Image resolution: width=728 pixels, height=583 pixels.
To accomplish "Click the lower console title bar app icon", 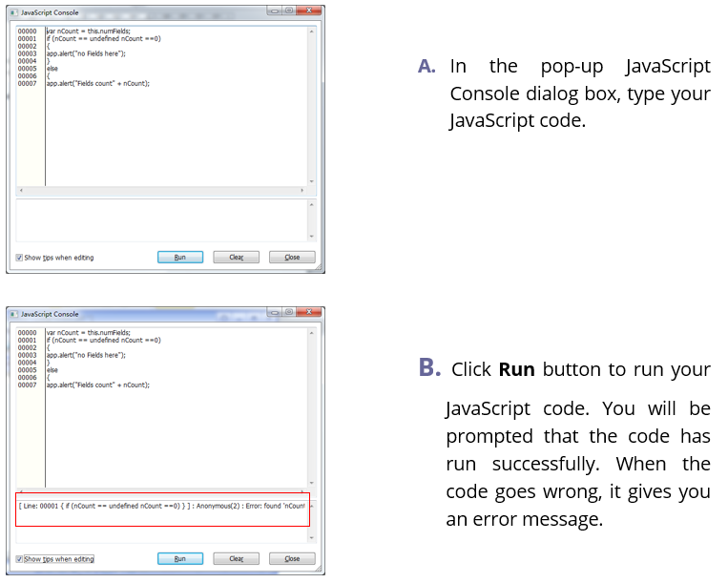I will point(14,314).
